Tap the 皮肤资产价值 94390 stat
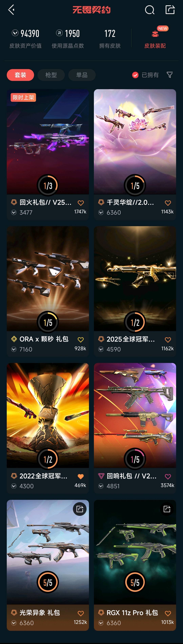183x644 pixels. [25, 39]
